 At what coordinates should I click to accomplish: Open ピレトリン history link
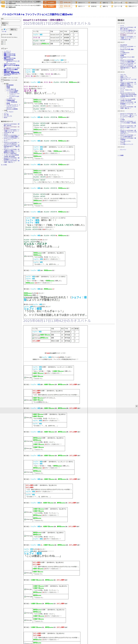pos(123,150)
